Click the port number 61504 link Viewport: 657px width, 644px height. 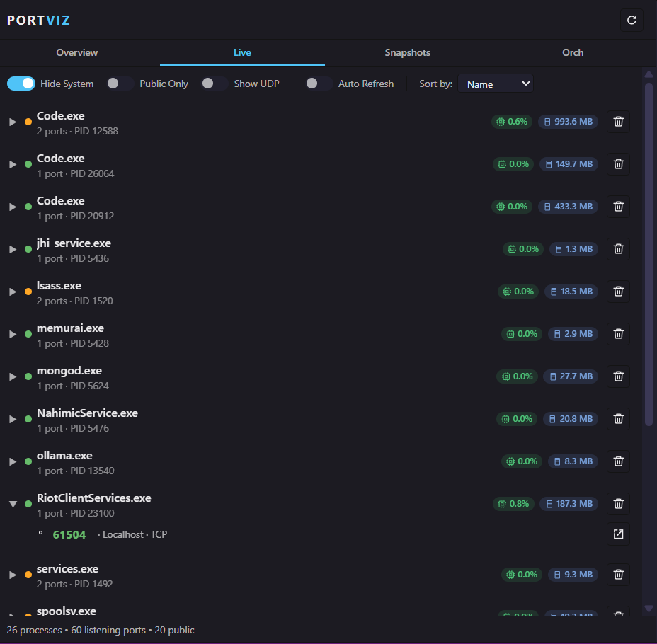pyautogui.click(x=69, y=534)
